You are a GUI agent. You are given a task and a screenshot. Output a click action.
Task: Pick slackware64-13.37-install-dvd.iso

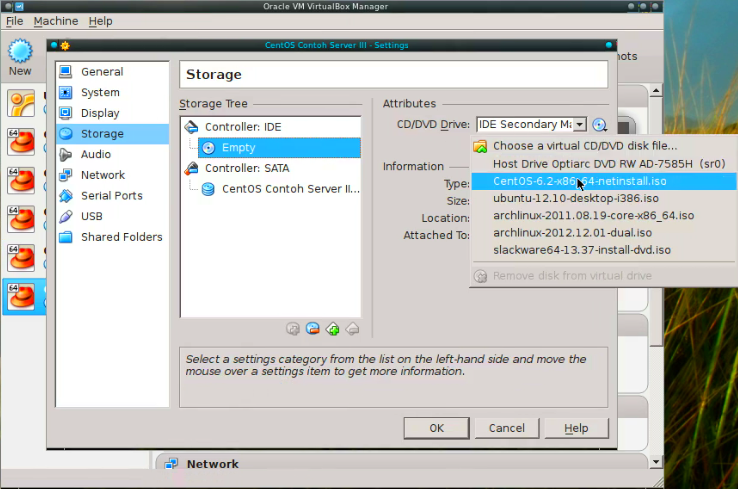click(x=604, y=250)
